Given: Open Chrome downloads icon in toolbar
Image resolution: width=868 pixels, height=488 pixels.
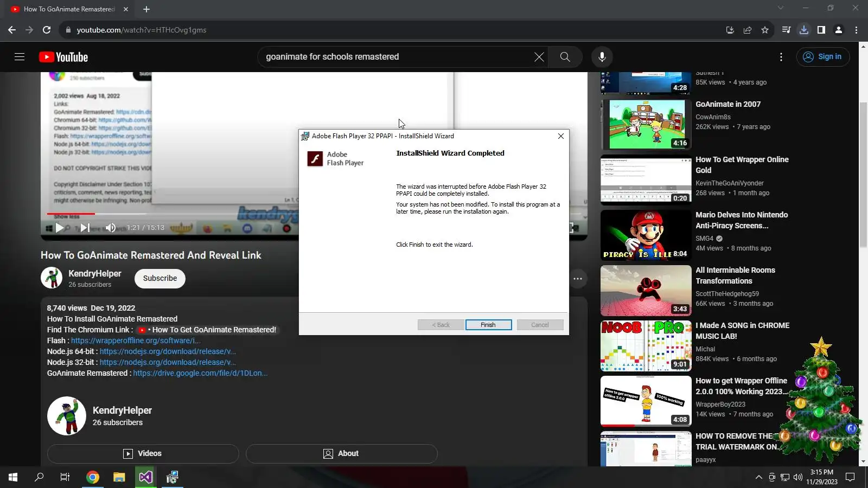Looking at the screenshot, I should click(x=804, y=30).
